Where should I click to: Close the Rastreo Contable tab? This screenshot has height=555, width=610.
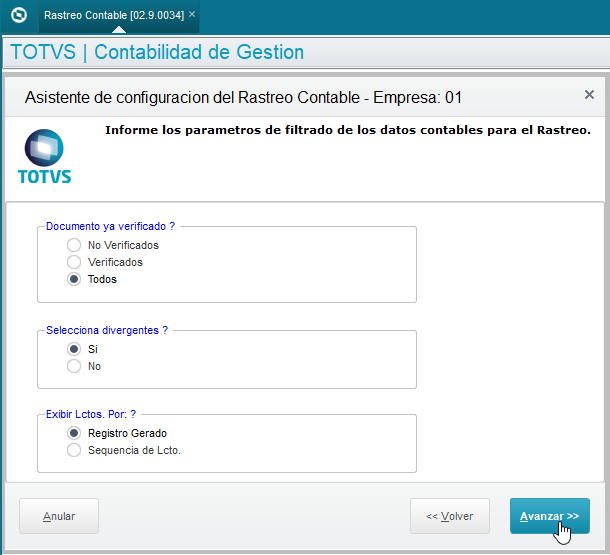(x=192, y=14)
